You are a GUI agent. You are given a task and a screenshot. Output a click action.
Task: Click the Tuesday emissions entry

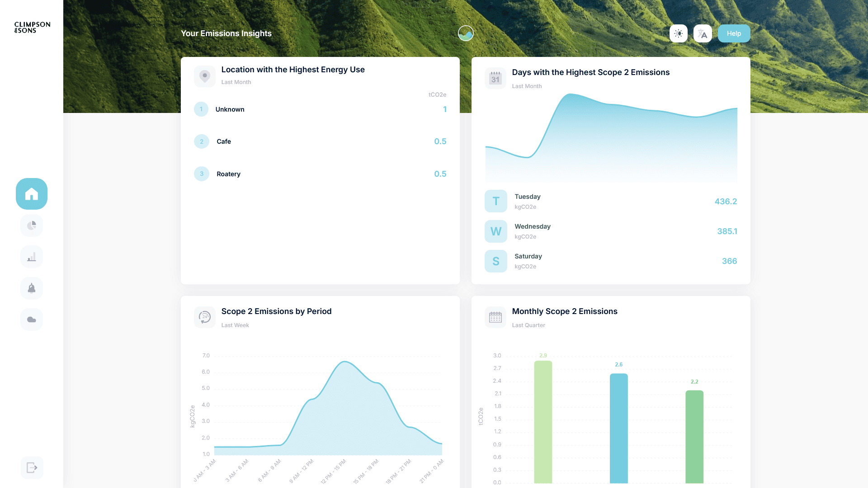[x=610, y=201]
